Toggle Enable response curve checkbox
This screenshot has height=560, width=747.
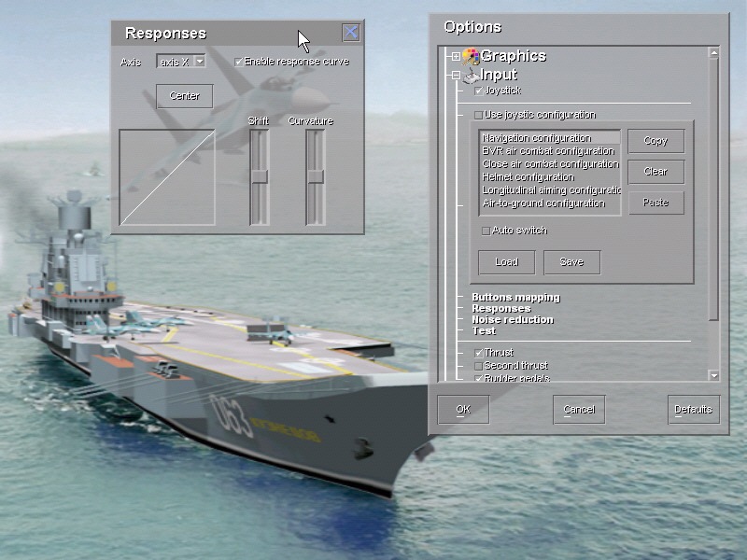pos(239,62)
